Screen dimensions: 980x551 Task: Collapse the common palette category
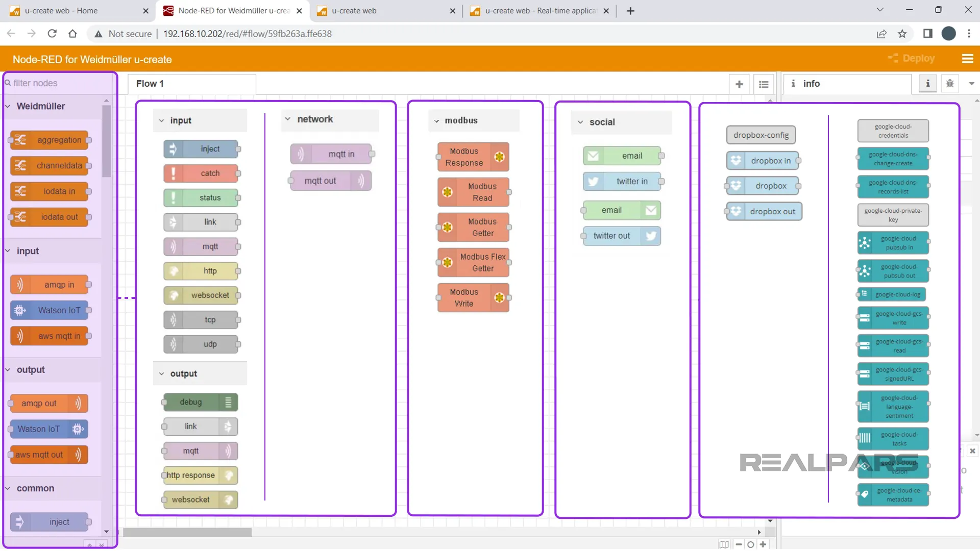point(53,488)
